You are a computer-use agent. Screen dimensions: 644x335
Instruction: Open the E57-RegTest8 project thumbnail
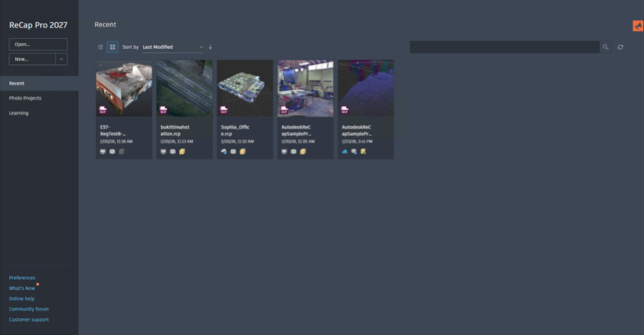pyautogui.click(x=124, y=88)
